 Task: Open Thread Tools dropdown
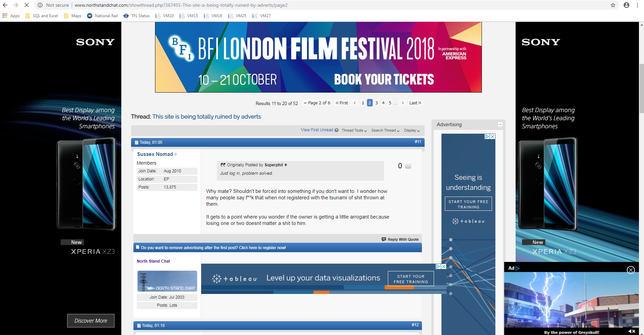pos(354,130)
